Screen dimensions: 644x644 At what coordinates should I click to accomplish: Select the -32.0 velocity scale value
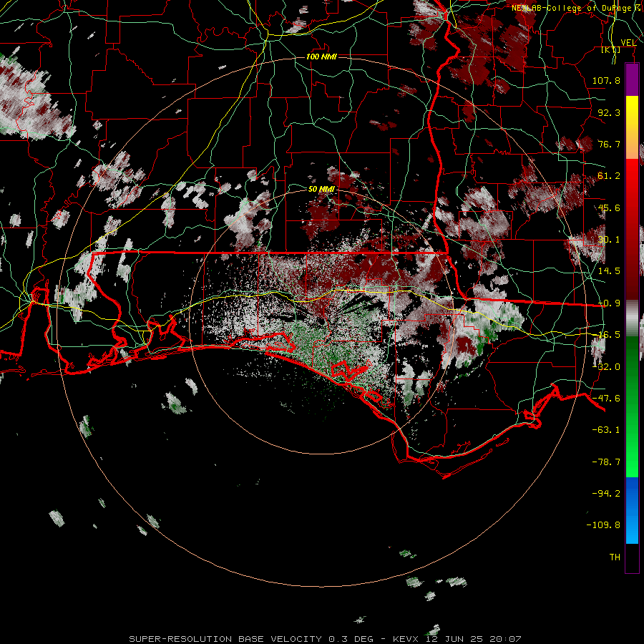[x=606, y=367]
